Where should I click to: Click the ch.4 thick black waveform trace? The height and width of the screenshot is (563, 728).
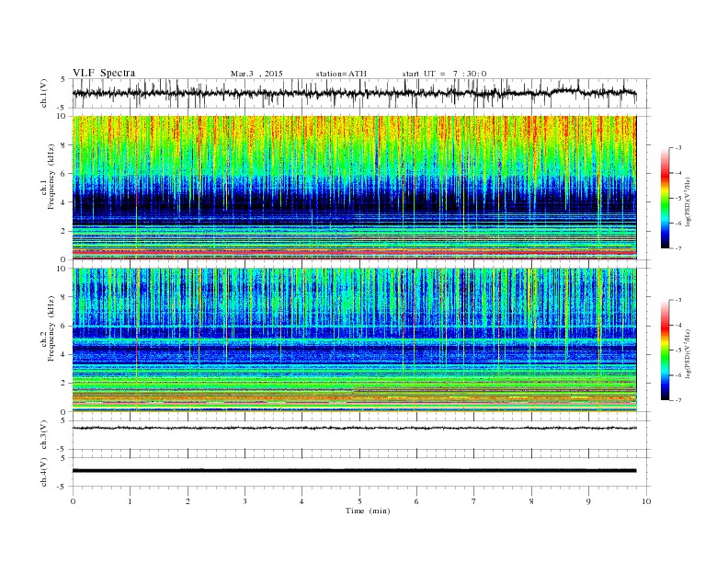tap(354, 471)
